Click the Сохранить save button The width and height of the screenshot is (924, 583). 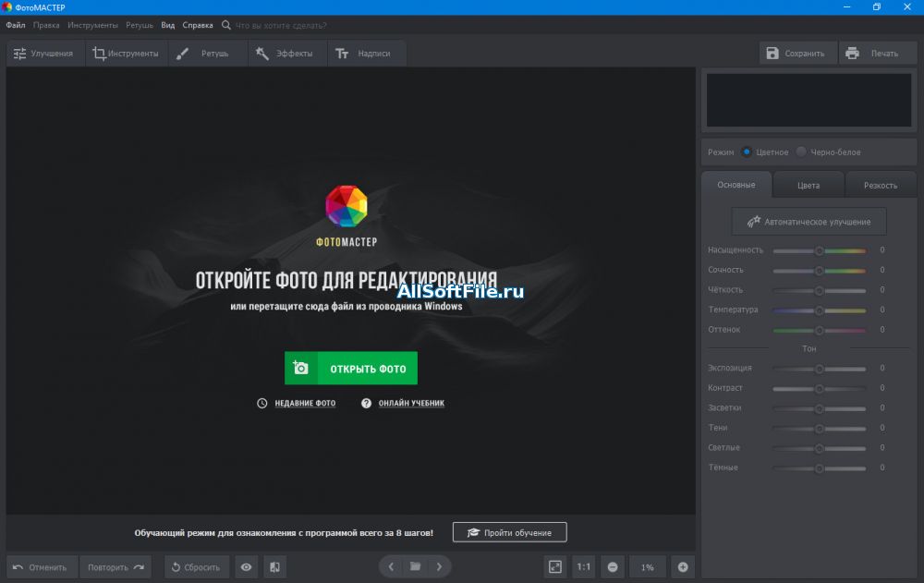click(x=798, y=54)
